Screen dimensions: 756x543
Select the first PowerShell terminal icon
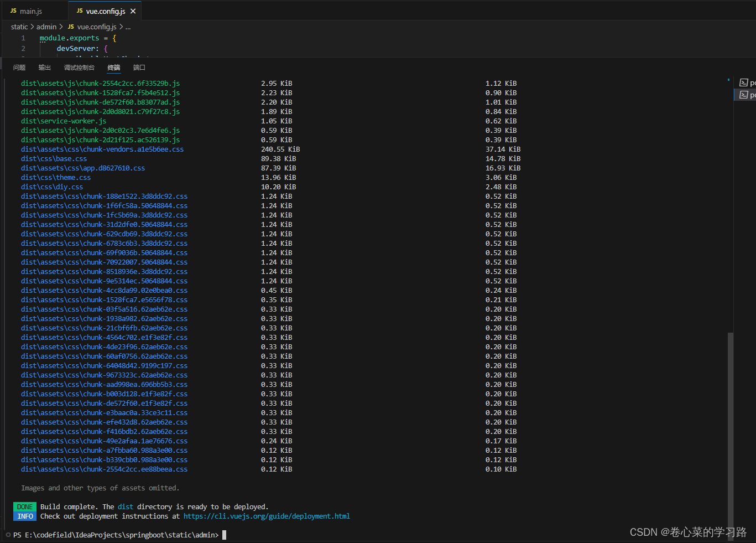(744, 83)
